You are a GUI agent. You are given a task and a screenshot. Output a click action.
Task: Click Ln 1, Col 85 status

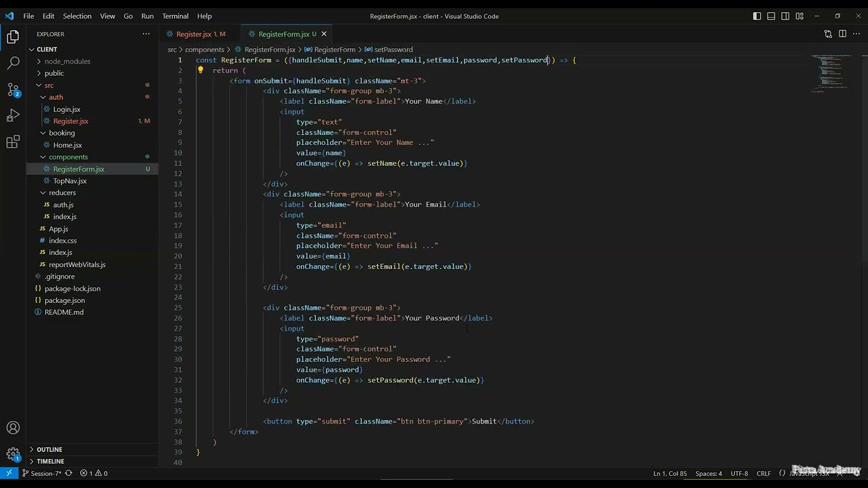pyautogui.click(x=670, y=473)
